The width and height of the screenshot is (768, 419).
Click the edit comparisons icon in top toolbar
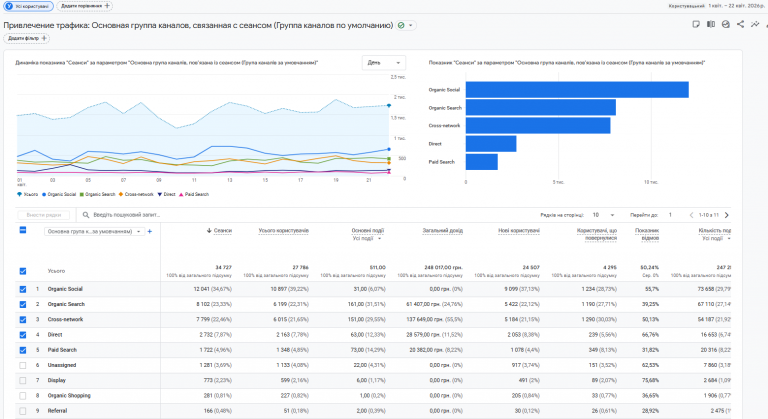coord(711,24)
